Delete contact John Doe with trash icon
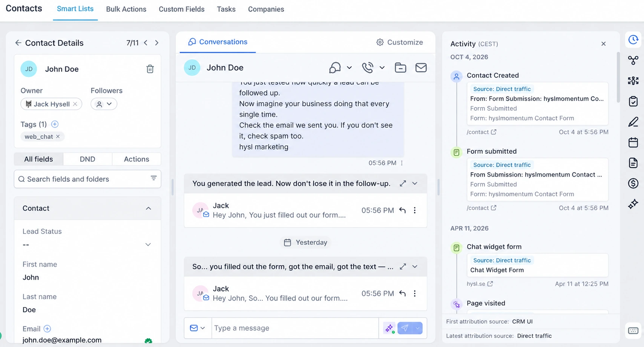644x347 pixels. [x=150, y=69]
